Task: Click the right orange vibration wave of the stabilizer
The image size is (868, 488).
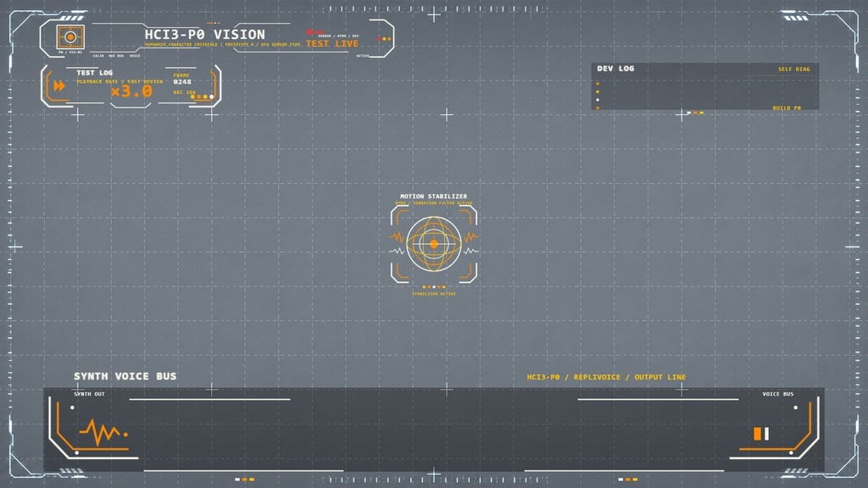Action: point(471,237)
